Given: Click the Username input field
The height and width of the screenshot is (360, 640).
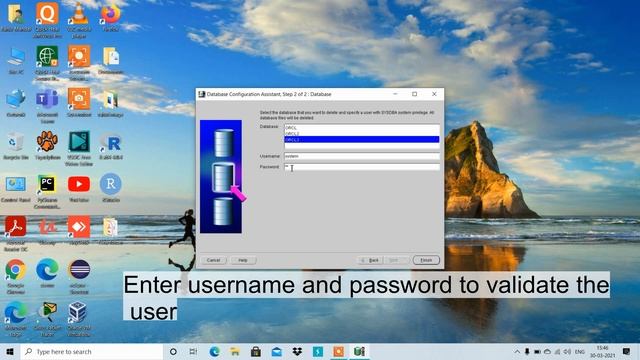Looking at the screenshot, I should pos(362,156).
